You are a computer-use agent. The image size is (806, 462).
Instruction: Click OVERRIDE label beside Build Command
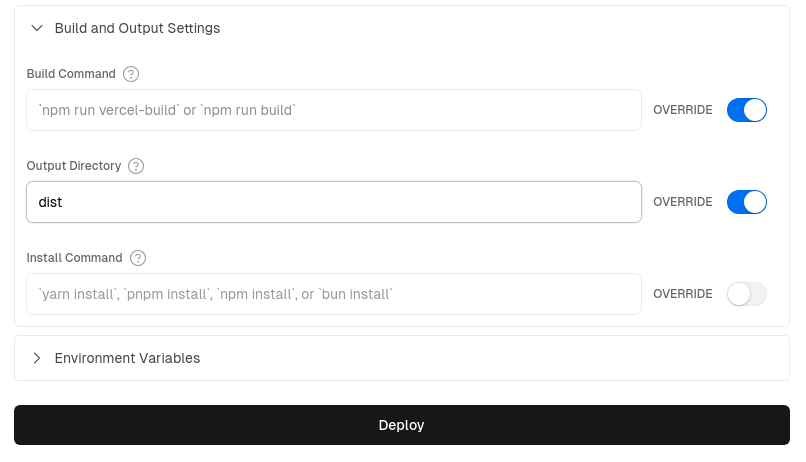pos(682,110)
